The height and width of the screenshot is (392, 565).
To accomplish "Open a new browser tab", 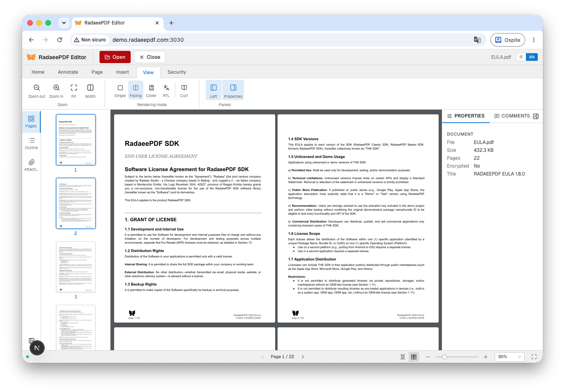I will pyautogui.click(x=171, y=23).
